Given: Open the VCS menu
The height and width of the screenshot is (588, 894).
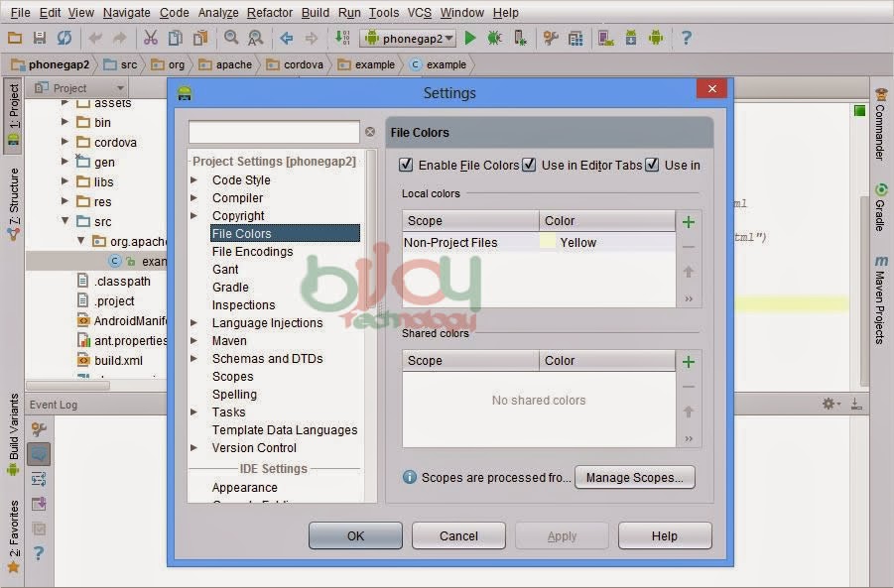Looking at the screenshot, I should click(419, 13).
